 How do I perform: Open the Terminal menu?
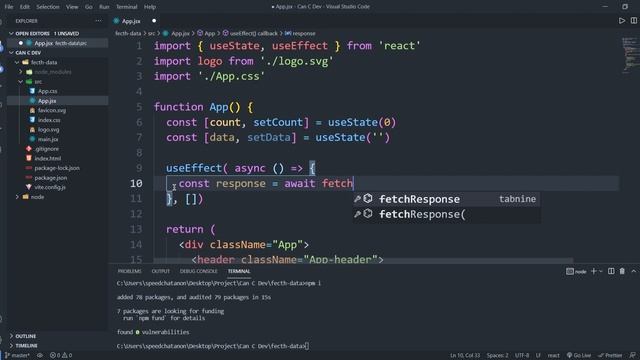coord(127,7)
